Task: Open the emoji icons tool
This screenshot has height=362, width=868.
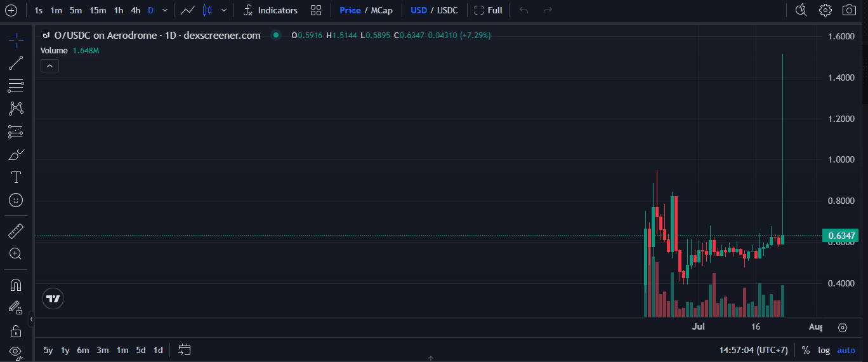Action: pos(16,200)
